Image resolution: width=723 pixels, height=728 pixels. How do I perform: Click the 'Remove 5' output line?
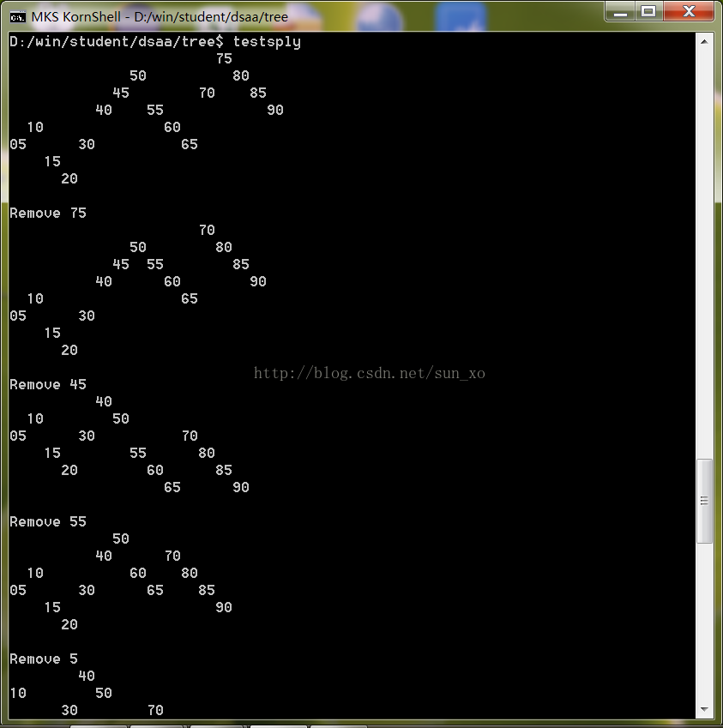click(44, 659)
